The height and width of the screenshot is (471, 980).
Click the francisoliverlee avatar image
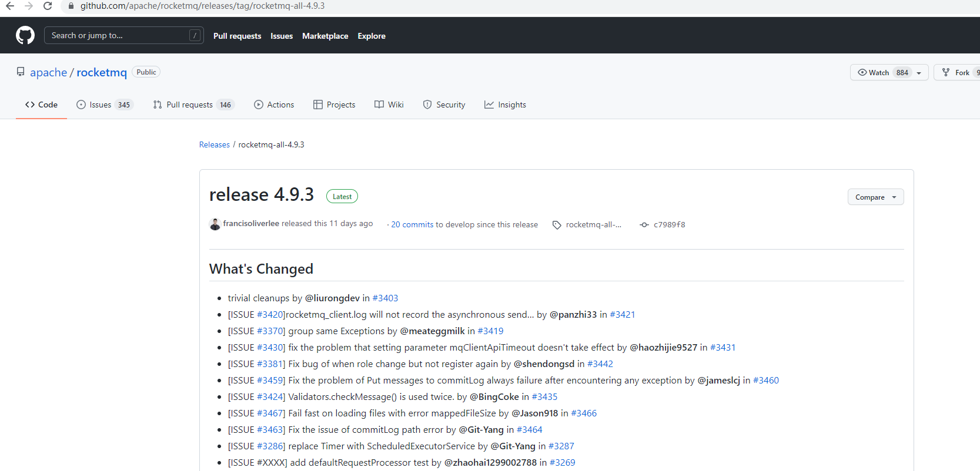pyautogui.click(x=215, y=224)
